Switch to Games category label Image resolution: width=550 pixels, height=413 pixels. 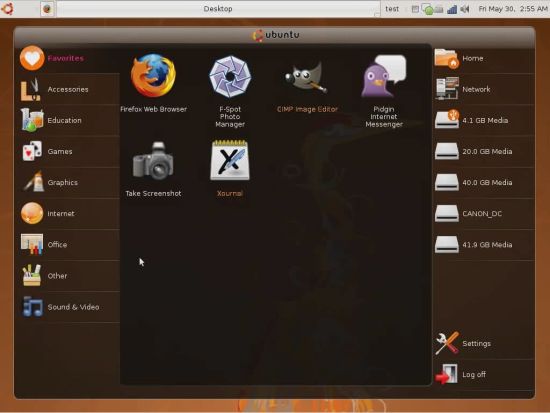[60, 151]
